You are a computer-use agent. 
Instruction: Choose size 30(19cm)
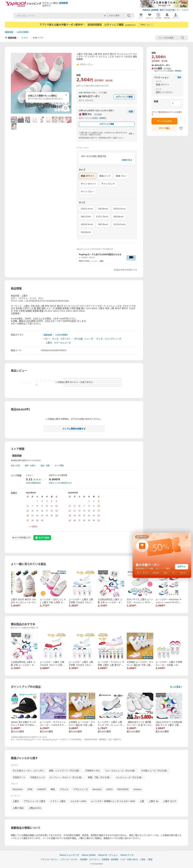pyautogui.click(x=103, y=224)
